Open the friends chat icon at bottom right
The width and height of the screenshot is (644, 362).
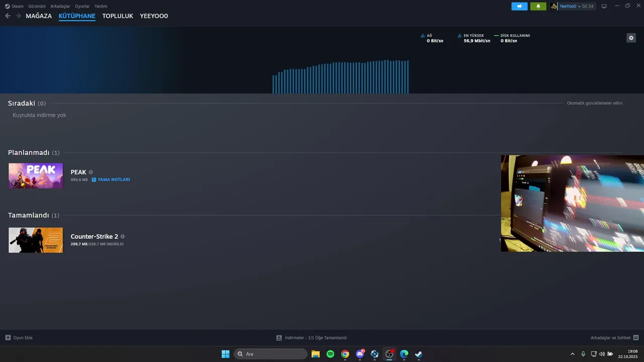pos(636,338)
